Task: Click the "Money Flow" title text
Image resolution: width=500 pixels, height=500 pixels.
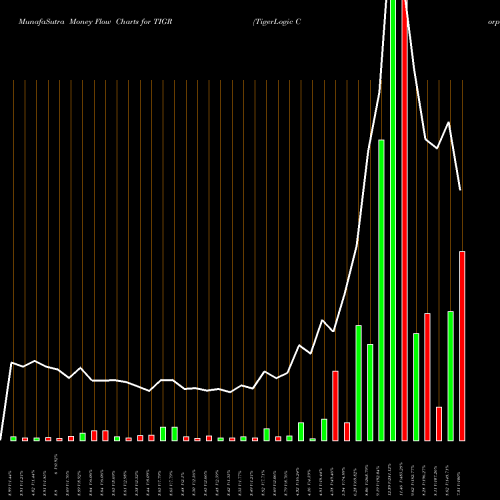Action: point(90,22)
